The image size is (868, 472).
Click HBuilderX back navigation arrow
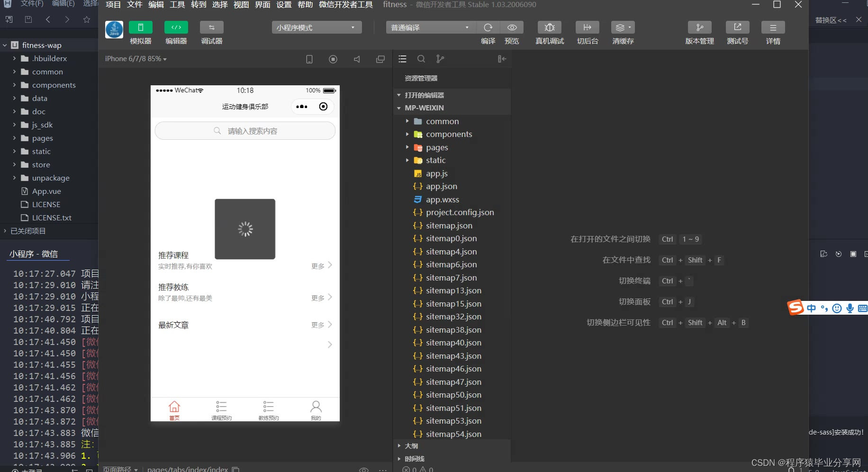(x=48, y=19)
